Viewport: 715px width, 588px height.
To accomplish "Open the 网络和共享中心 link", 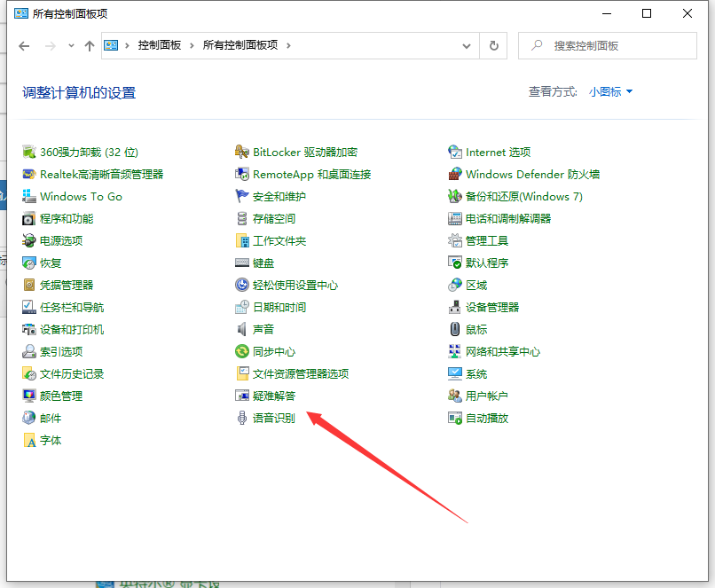I will click(503, 351).
